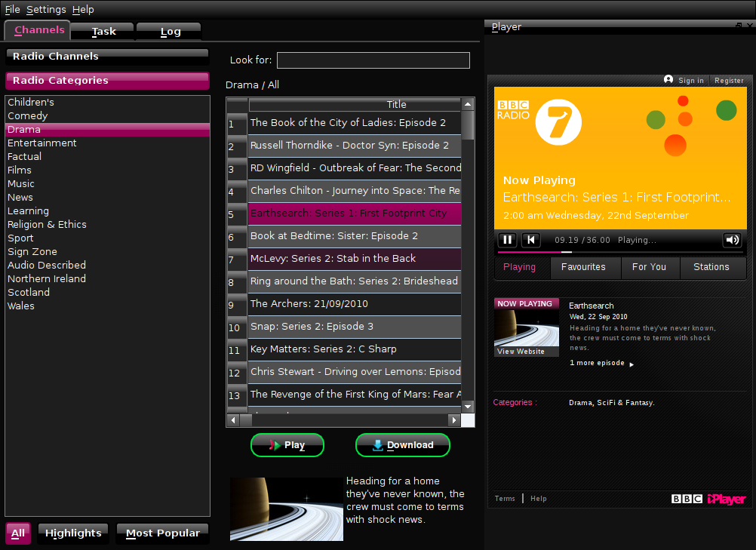Screen dimensions: 756x550
Task: Open the Help menu
Action: pos(83,9)
